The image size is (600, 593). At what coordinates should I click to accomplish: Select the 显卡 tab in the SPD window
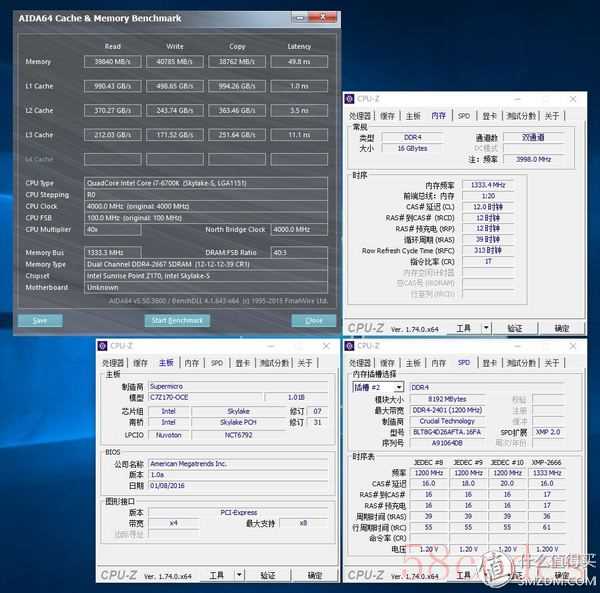click(x=490, y=363)
